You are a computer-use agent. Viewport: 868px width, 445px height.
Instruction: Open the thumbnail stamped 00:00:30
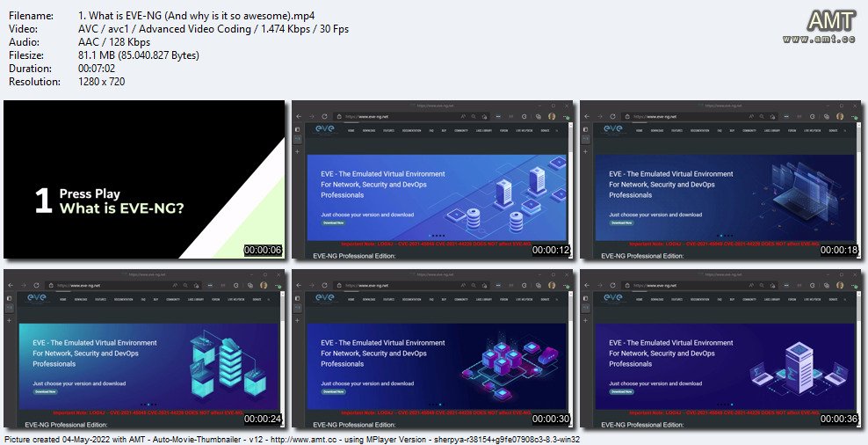(x=432, y=348)
